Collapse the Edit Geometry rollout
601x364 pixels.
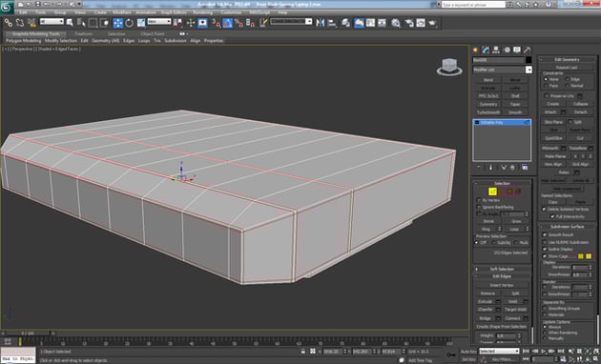click(x=567, y=59)
